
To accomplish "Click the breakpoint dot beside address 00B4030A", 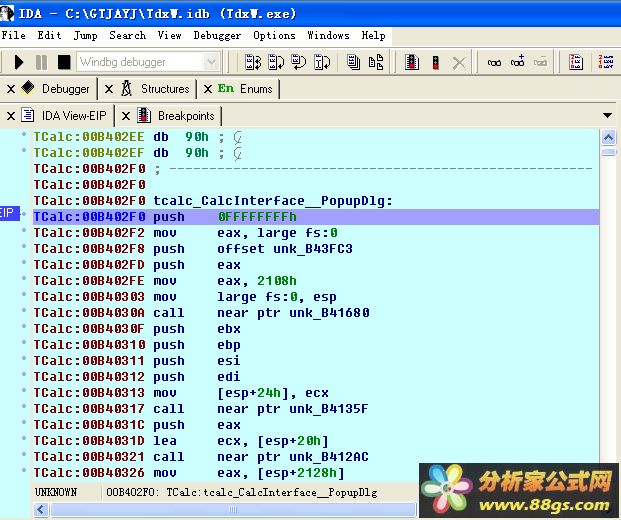I will point(24,310).
